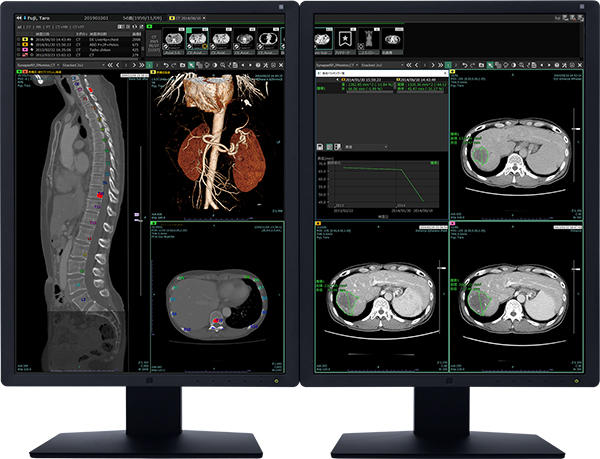Click undo icon in right monitor toolbar
The width and height of the screenshot is (600, 459).
click(465, 65)
